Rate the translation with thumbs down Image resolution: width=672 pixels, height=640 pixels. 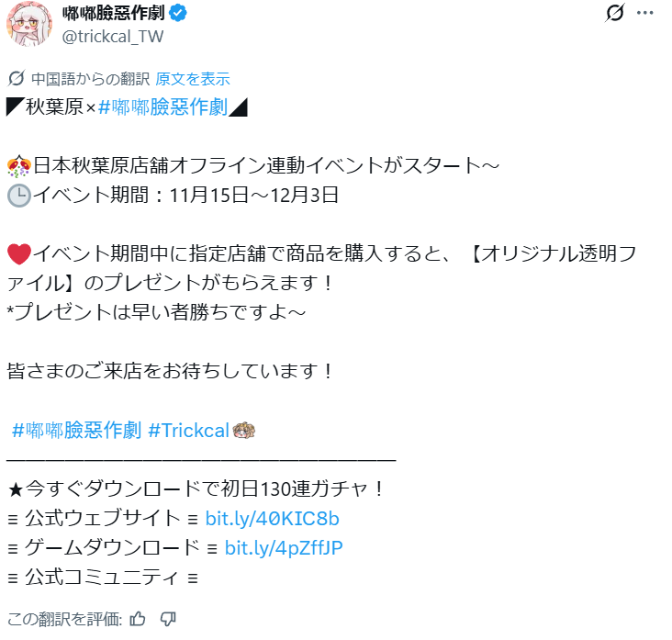(168, 619)
